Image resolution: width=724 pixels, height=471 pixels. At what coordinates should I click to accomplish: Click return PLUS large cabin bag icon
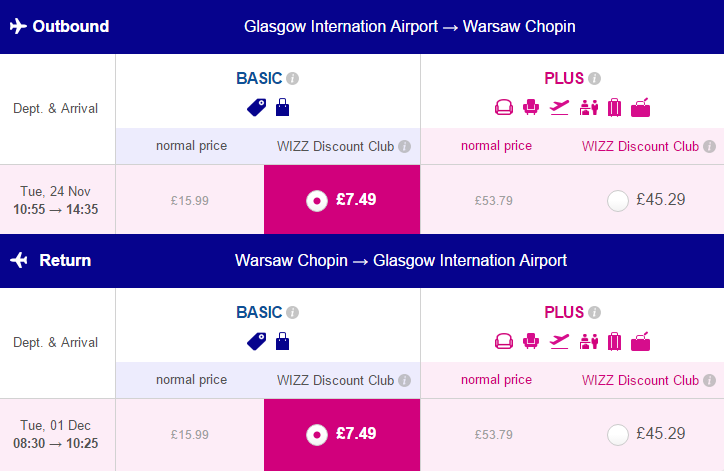click(640, 342)
